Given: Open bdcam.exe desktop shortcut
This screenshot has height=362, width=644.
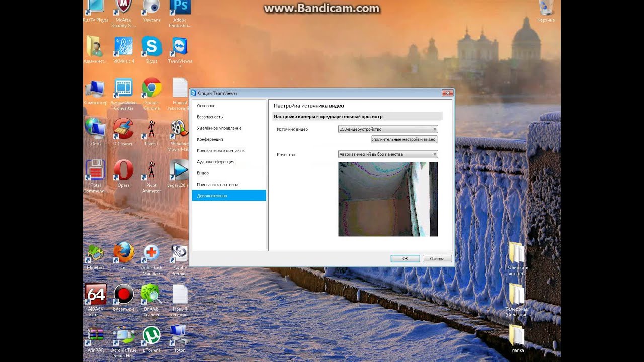Looking at the screenshot, I should (123, 298).
